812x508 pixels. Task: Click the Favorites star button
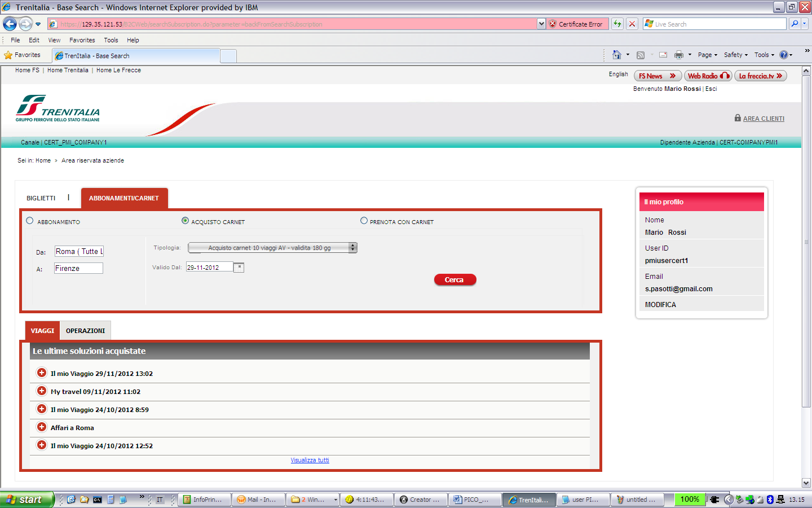click(23, 55)
